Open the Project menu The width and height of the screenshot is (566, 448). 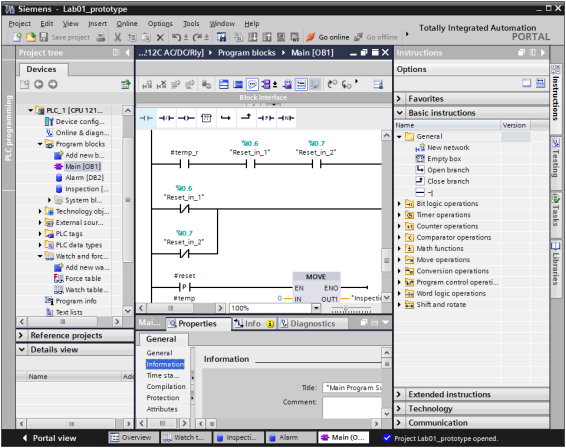click(19, 23)
